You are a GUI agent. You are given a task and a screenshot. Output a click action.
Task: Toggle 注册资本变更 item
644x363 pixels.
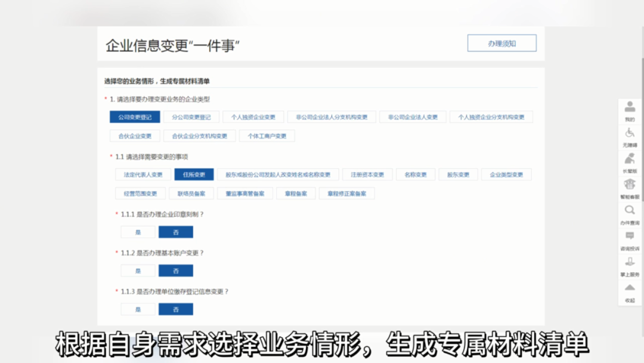(x=367, y=175)
